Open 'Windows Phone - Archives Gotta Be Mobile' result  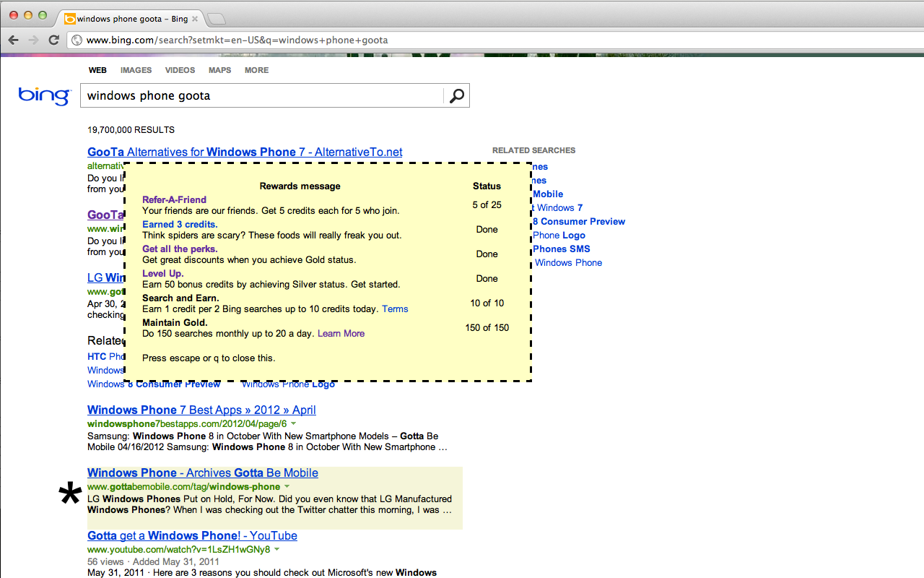pyautogui.click(x=203, y=473)
